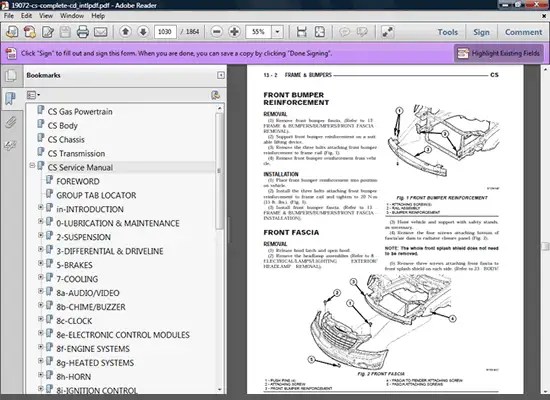Open the File menu
550x400 pixels.
click(9, 16)
